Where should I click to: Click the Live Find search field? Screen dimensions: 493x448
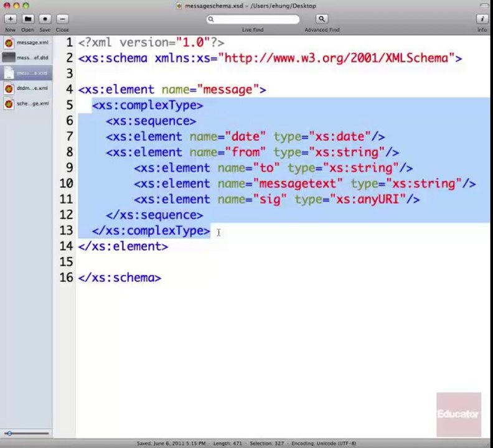pos(253,19)
